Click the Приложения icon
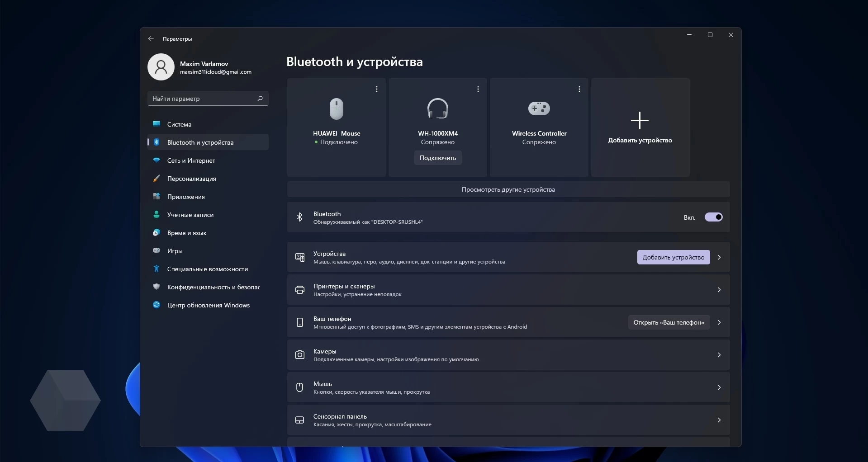 (x=157, y=196)
